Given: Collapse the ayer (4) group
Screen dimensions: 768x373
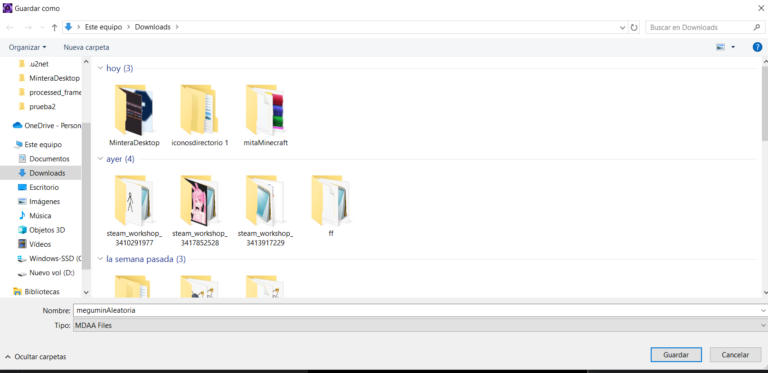Looking at the screenshot, I should click(100, 159).
